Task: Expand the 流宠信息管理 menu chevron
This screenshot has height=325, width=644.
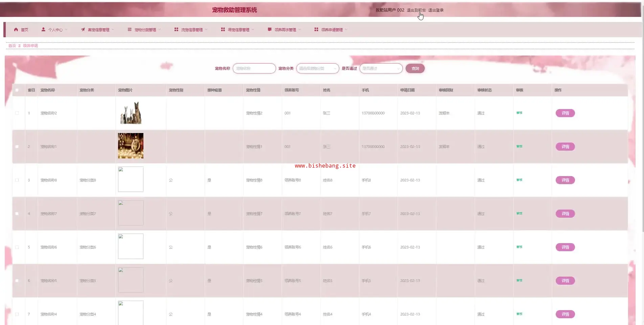Action: 206,29
